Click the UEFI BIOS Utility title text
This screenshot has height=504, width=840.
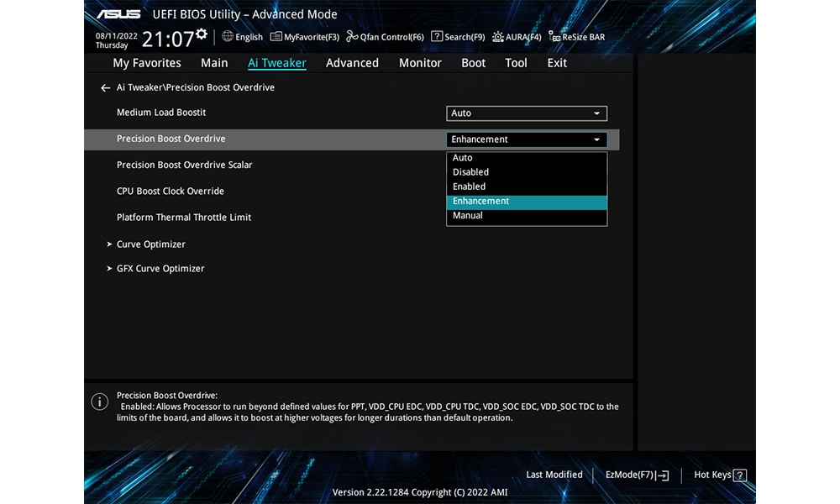pyautogui.click(x=244, y=14)
